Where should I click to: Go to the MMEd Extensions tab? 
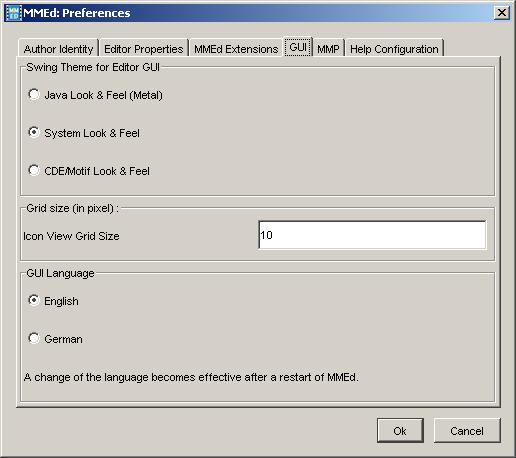coord(236,49)
